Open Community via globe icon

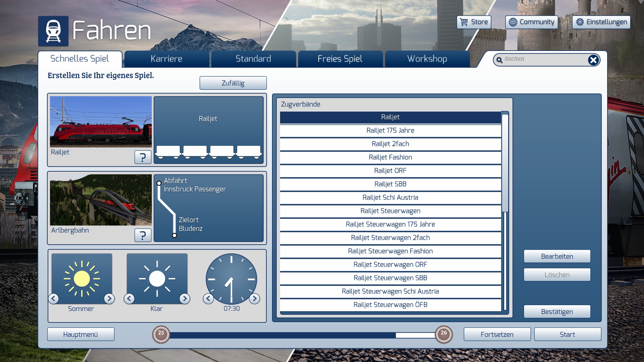tap(513, 22)
